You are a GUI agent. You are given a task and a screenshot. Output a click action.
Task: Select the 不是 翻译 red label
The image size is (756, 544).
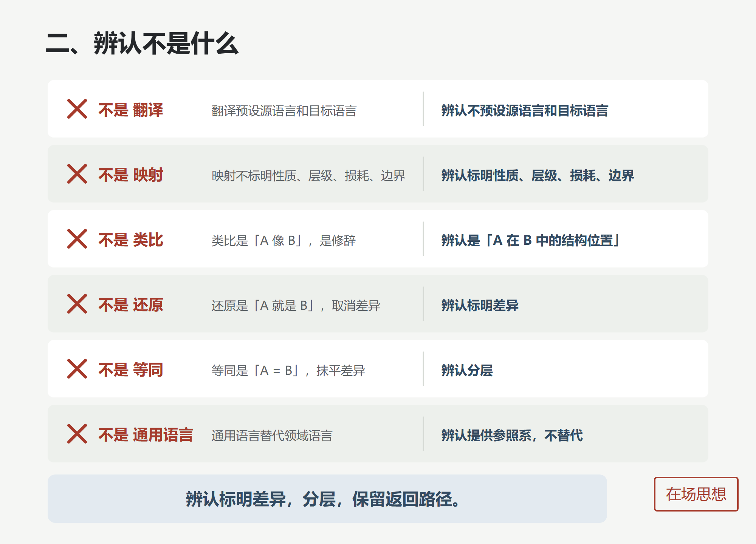click(x=131, y=110)
